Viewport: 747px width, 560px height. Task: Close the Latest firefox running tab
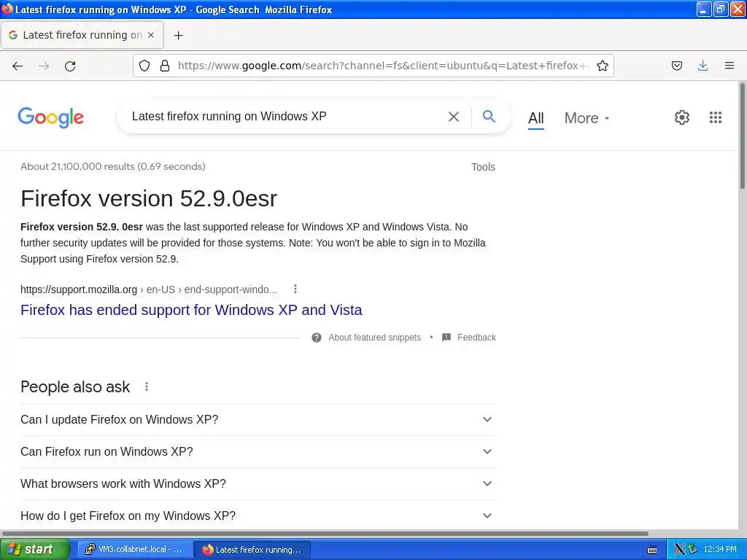(x=151, y=35)
